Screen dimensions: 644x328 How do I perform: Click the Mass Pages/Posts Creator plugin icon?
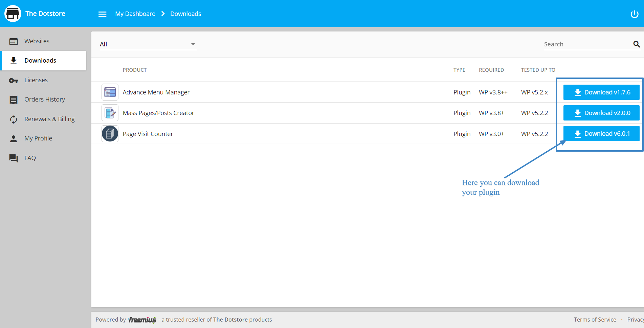110,113
